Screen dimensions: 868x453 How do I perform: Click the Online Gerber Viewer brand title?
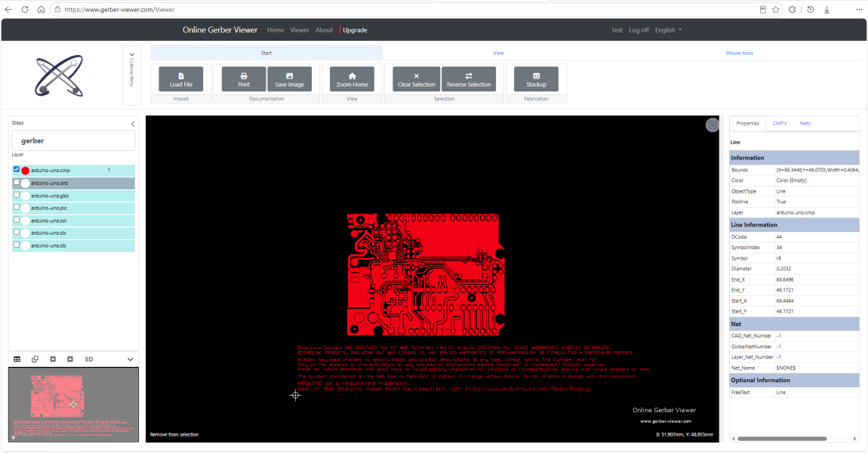coord(220,30)
